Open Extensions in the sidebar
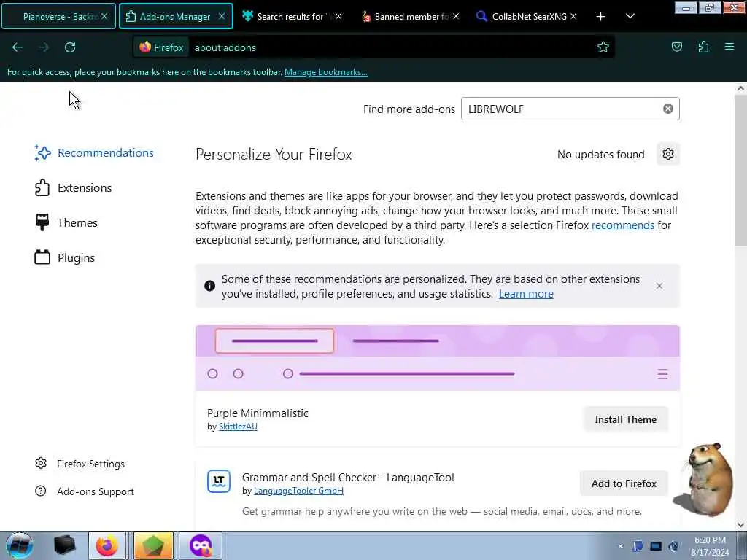747x560 pixels. click(x=74, y=187)
